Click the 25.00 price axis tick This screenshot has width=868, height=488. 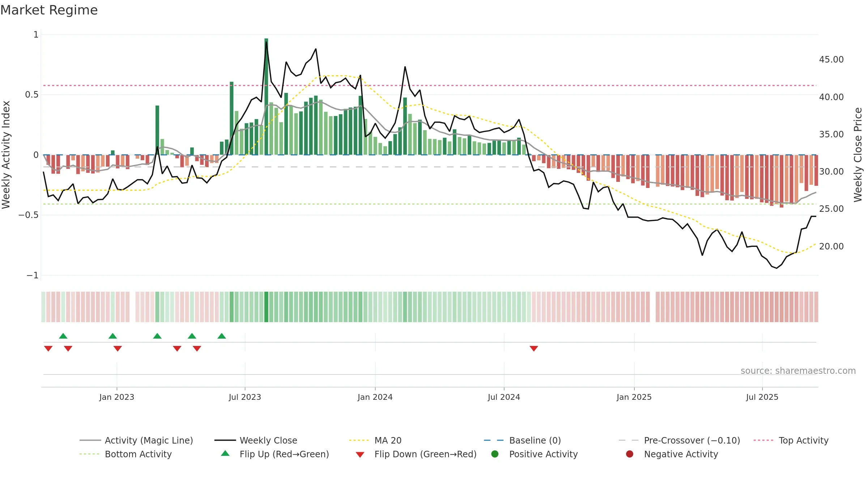(x=831, y=209)
